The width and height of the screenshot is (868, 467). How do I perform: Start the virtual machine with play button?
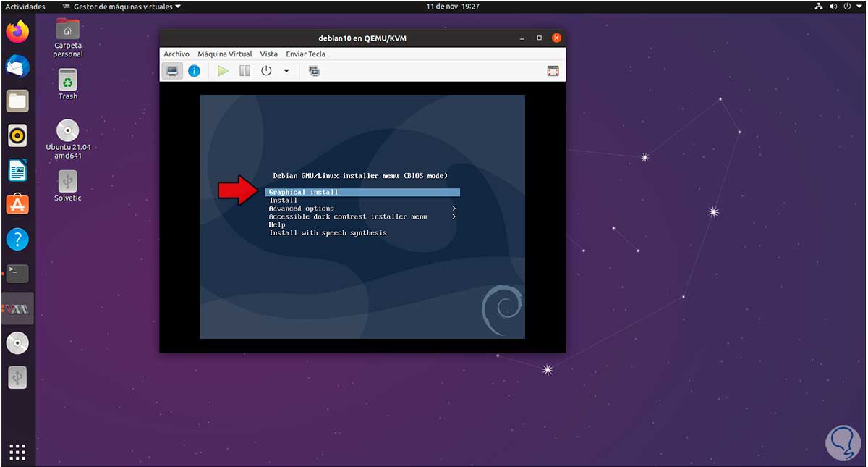[224, 71]
